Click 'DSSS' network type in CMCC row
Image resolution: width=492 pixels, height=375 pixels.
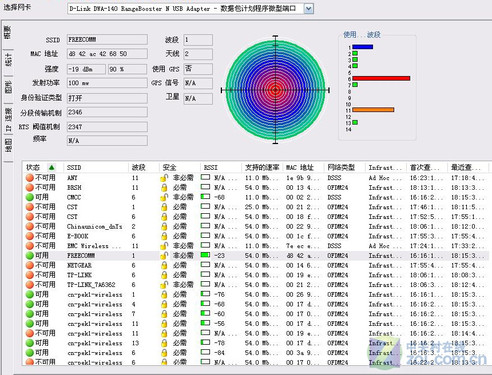[x=334, y=198]
